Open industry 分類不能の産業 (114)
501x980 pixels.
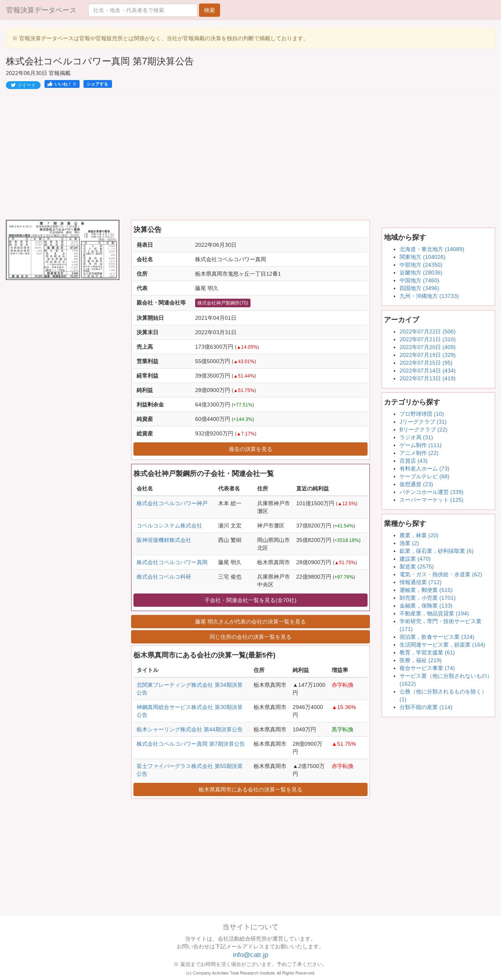click(x=426, y=707)
